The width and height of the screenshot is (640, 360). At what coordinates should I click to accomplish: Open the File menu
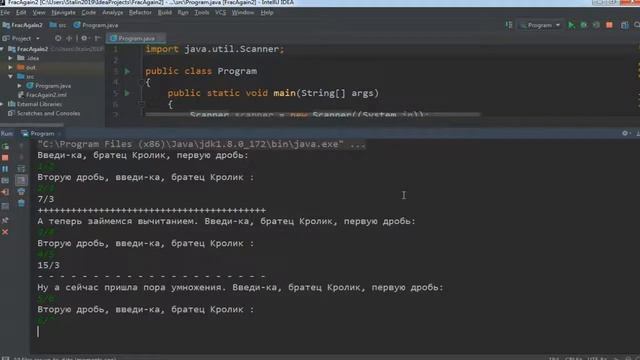[x=5, y=13]
